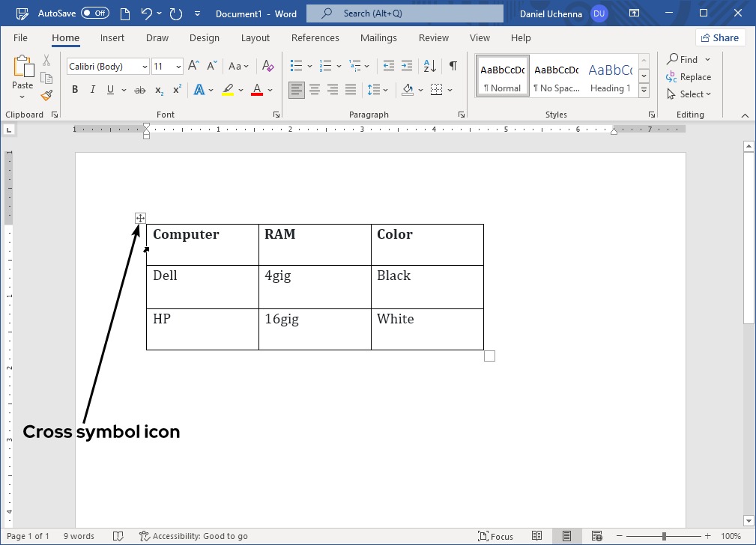Screen dimensions: 756x545
Task: Click the Share button
Action: 719,38
